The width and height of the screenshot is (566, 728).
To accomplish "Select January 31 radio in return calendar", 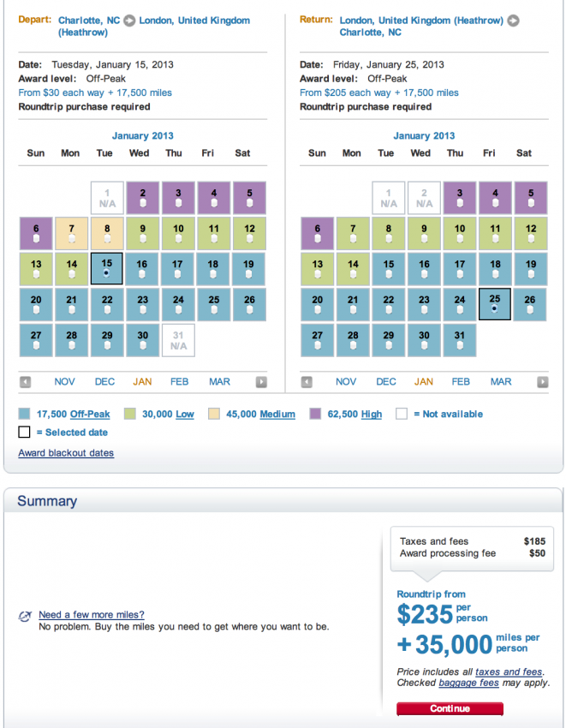I will coord(460,345).
